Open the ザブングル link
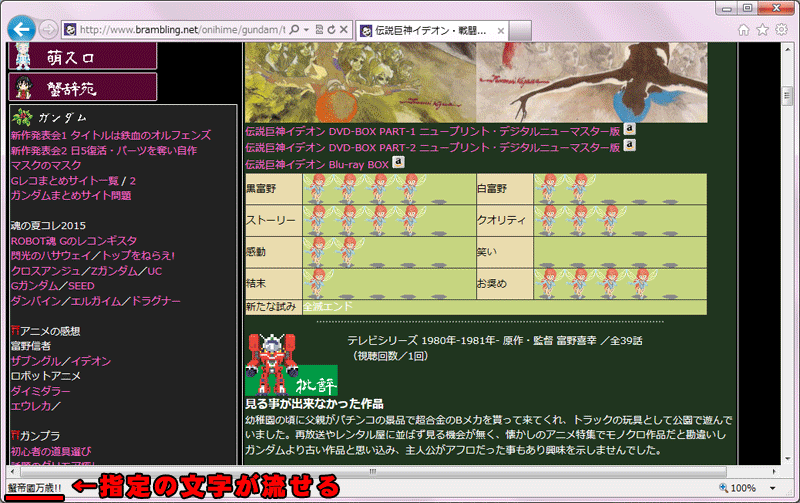 click(x=36, y=361)
